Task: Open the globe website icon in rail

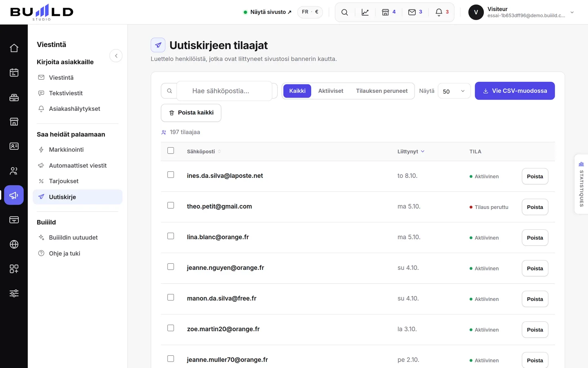Action: (x=14, y=245)
